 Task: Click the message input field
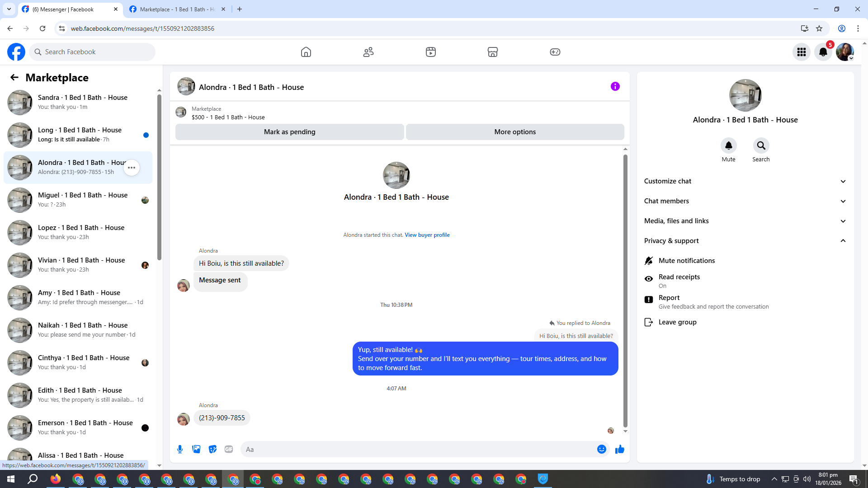click(x=416, y=449)
